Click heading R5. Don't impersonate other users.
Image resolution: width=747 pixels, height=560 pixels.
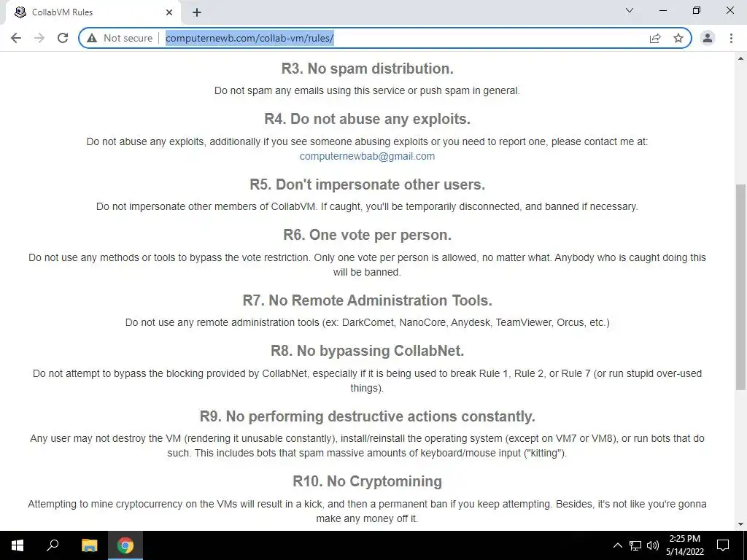tap(368, 184)
